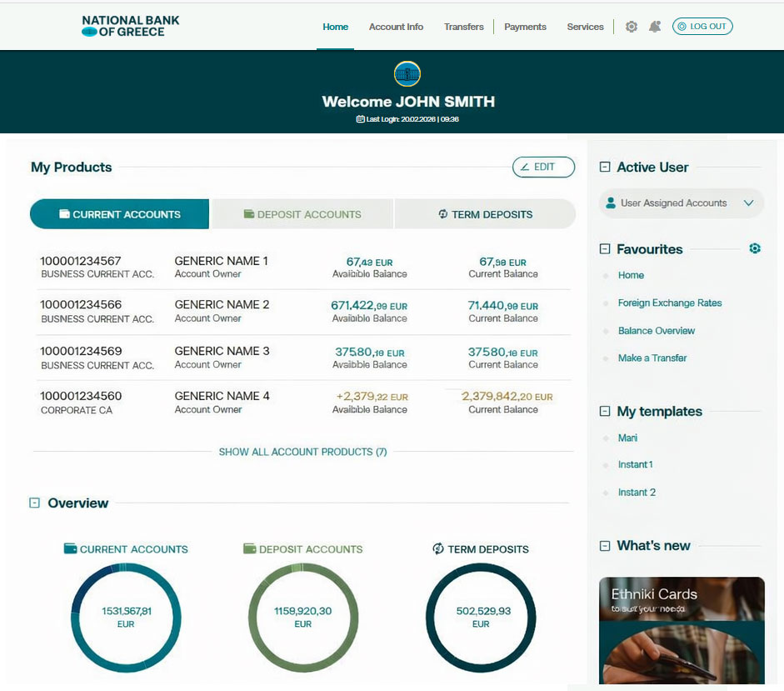The height and width of the screenshot is (691, 784).
Task: Switch to the Deposit Accounts tab
Action: point(302,214)
